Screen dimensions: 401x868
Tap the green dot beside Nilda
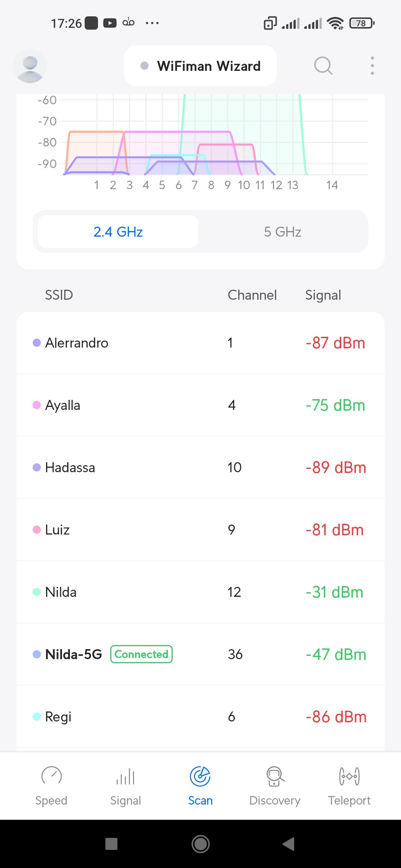point(37,592)
